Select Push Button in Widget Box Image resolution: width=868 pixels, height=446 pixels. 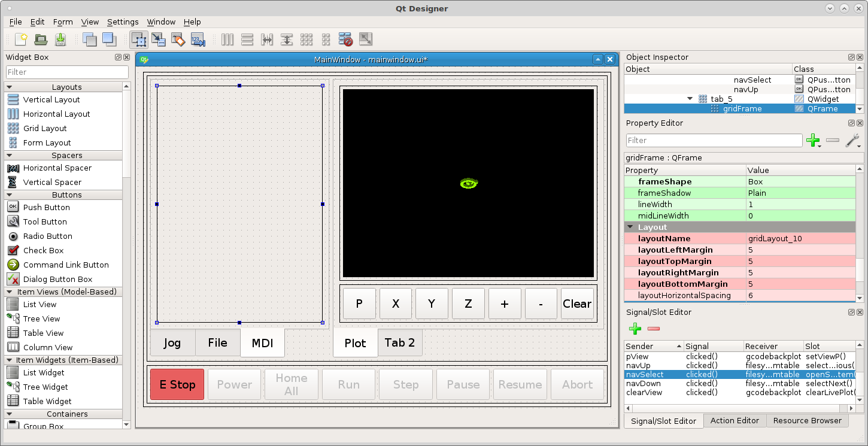47,207
